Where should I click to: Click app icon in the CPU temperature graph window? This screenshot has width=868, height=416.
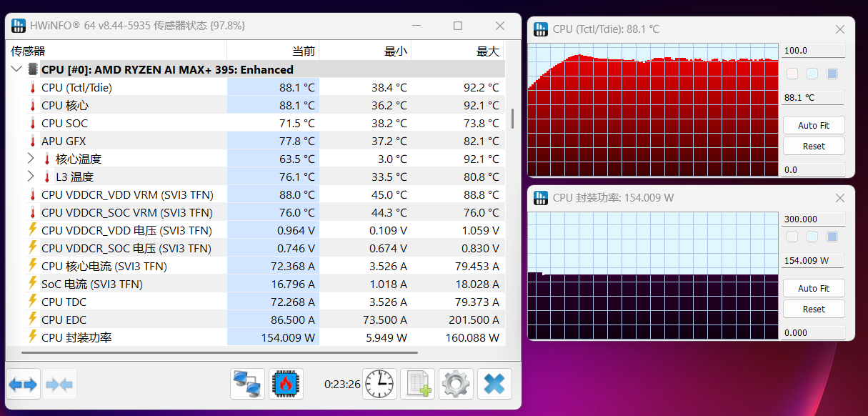coord(542,29)
